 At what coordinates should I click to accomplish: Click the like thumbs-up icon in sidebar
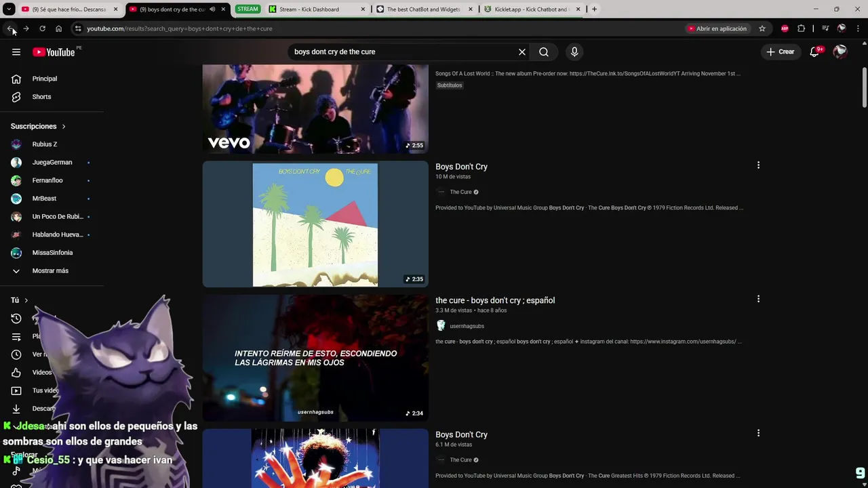click(x=16, y=373)
